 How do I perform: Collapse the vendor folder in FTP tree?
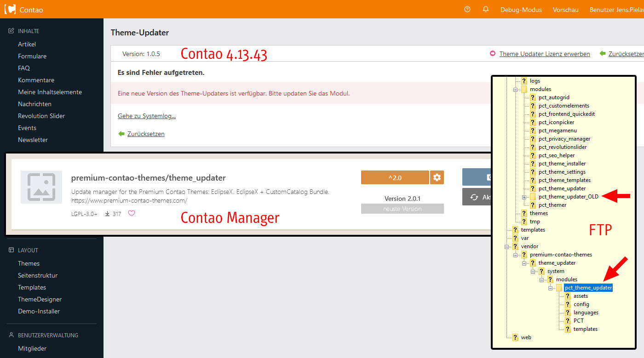[506, 246]
